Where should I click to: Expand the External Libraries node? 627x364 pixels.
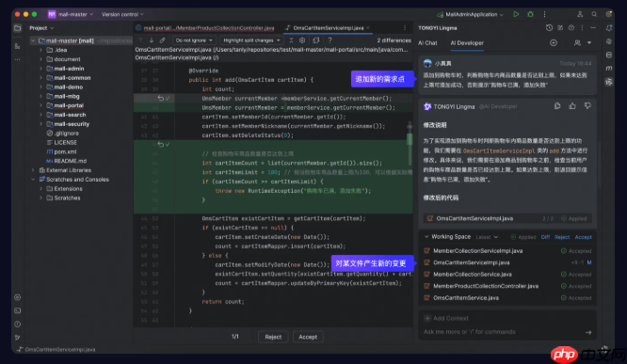33,170
